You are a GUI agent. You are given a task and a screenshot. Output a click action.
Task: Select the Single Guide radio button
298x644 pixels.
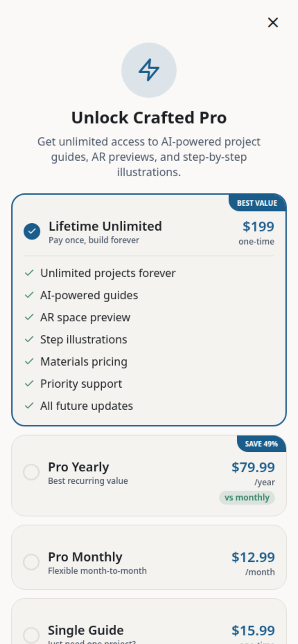click(x=31, y=635)
